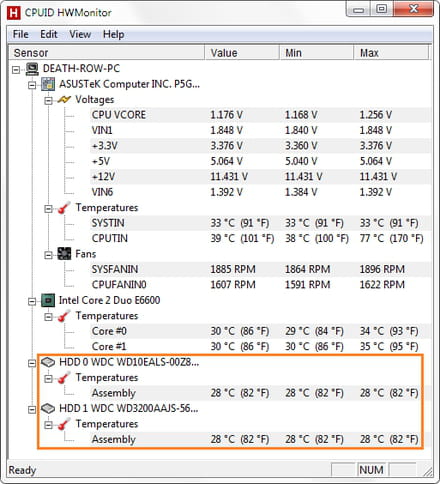Click the HWMonitor red H title icon

[x=14, y=13]
